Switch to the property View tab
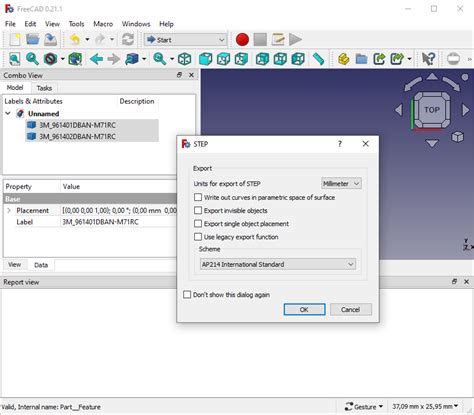The image size is (474, 415). pos(14,265)
